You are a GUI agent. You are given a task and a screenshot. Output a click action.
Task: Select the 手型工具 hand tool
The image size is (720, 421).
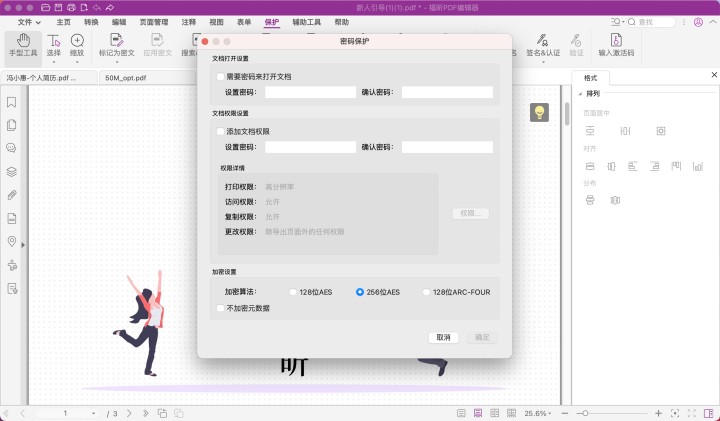[x=22, y=45]
